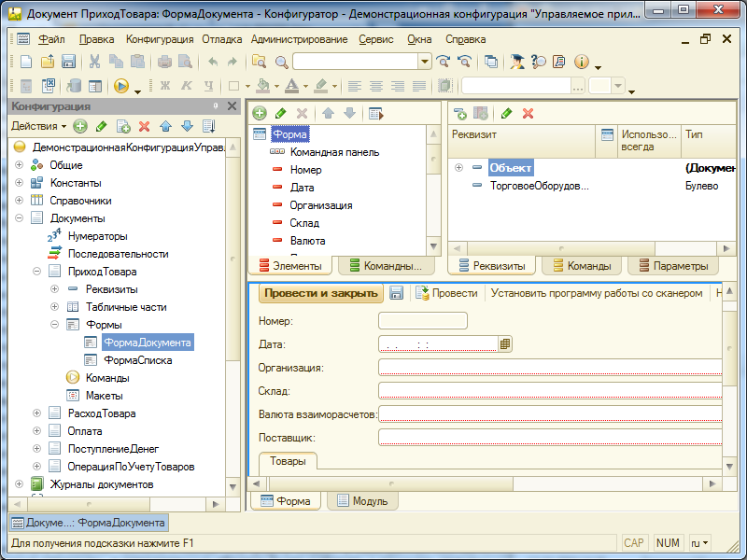The height and width of the screenshot is (560, 747).
Task: Select ФормаСписка in the configuration tree
Action: pyautogui.click(x=137, y=360)
